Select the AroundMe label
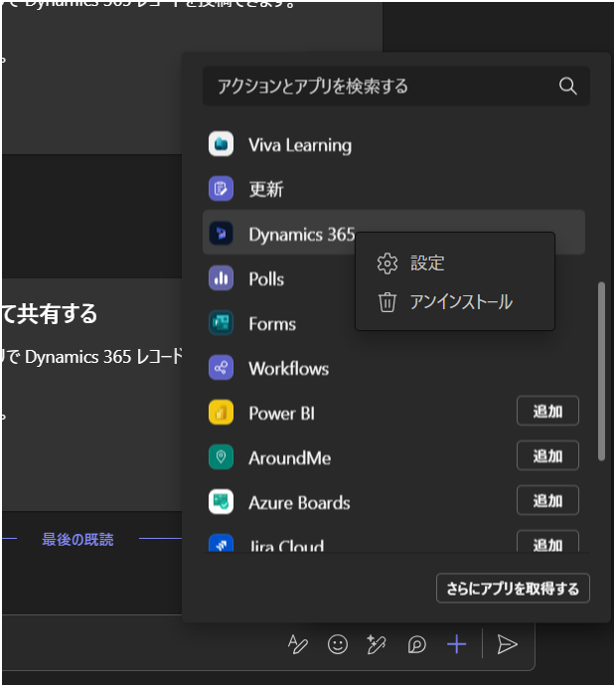Screen dimensions: 616x687 tap(289, 458)
